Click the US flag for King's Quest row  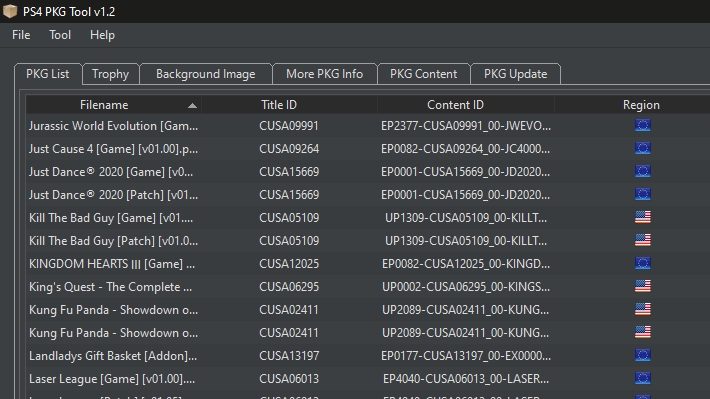[642, 287]
